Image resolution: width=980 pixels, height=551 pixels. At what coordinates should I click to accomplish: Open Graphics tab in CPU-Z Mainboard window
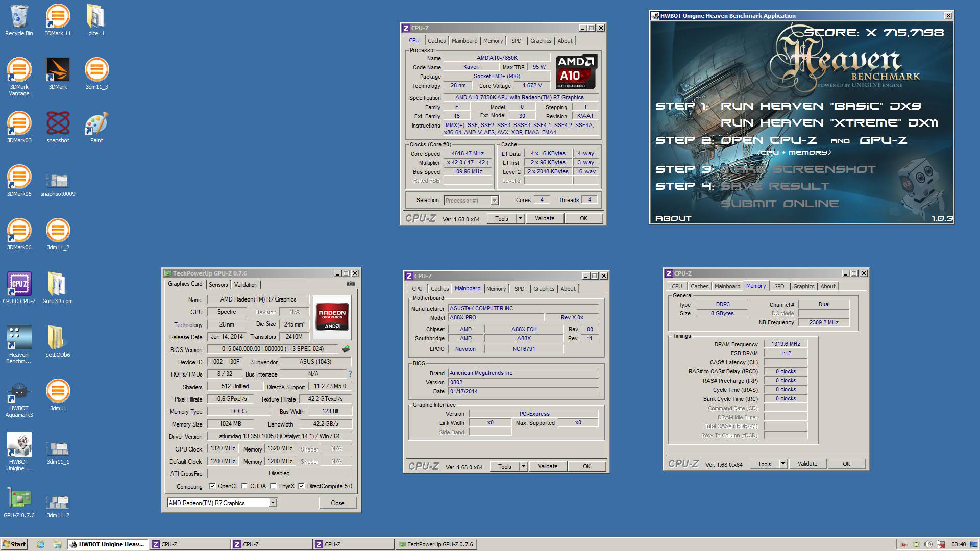[544, 289]
